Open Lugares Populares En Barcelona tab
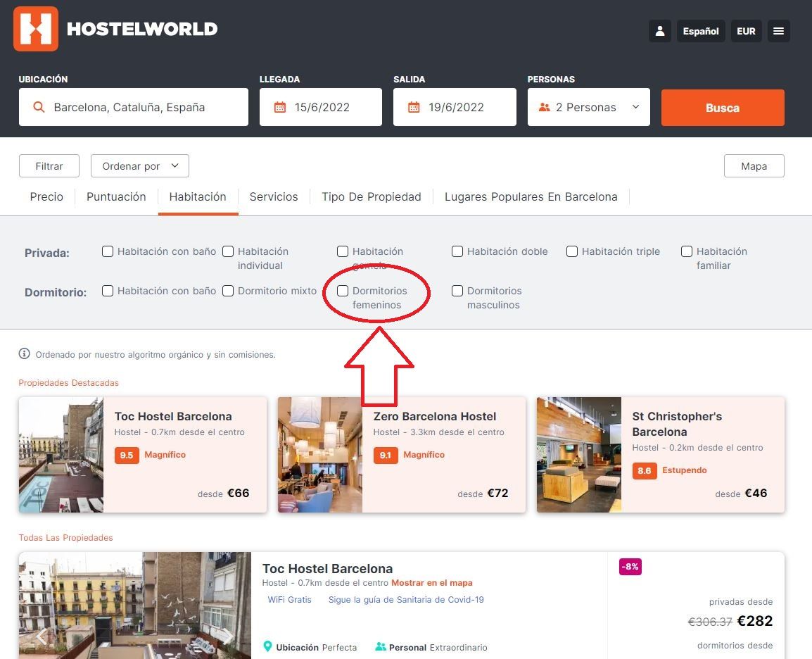812x659 pixels. click(531, 197)
